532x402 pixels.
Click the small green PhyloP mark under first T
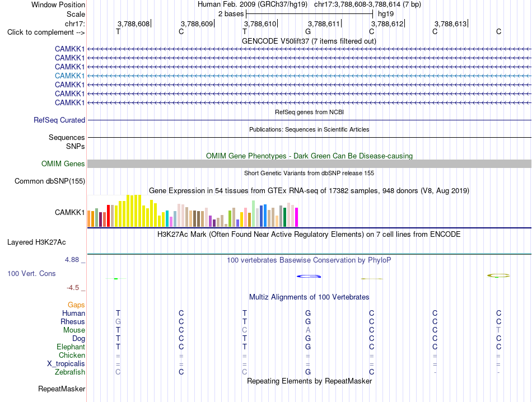tap(116, 278)
